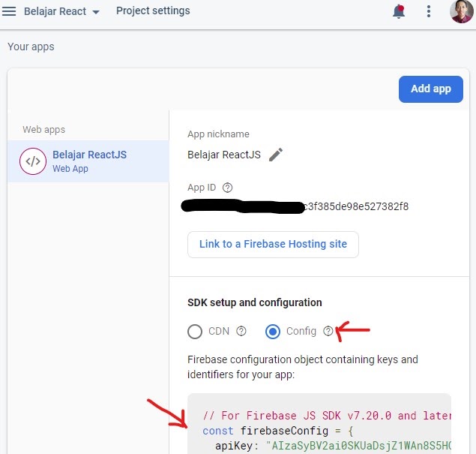Click the help icon beside App ID
Image resolution: width=476 pixels, height=454 pixels.
[228, 188]
